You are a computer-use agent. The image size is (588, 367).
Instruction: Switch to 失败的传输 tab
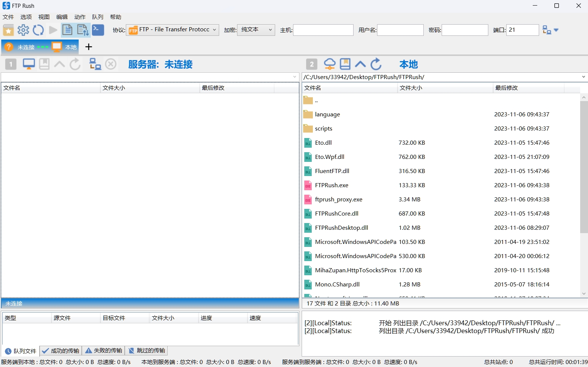click(x=103, y=351)
